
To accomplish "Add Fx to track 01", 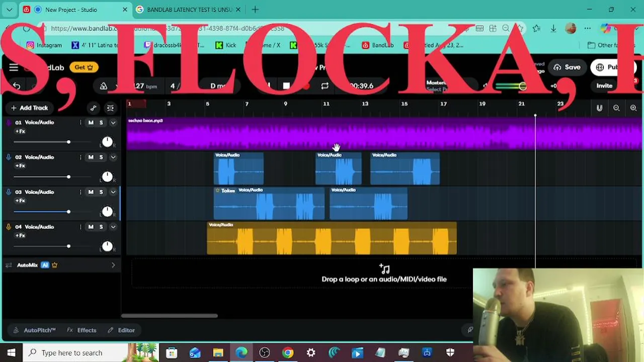I will coord(20,131).
